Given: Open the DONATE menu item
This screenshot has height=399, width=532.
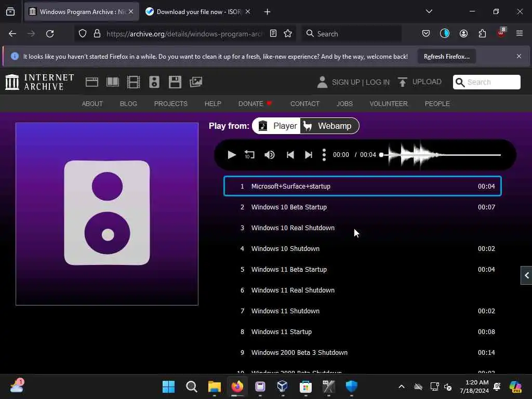Looking at the screenshot, I should click(x=255, y=104).
